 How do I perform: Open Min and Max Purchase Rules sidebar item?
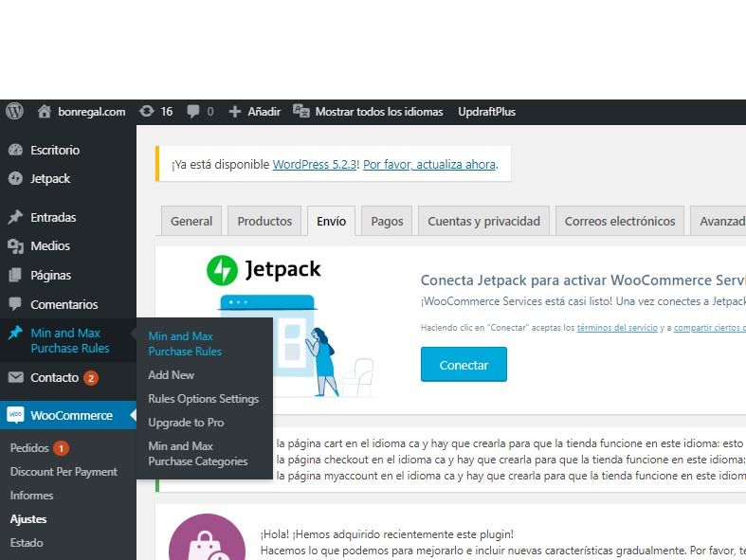70,340
